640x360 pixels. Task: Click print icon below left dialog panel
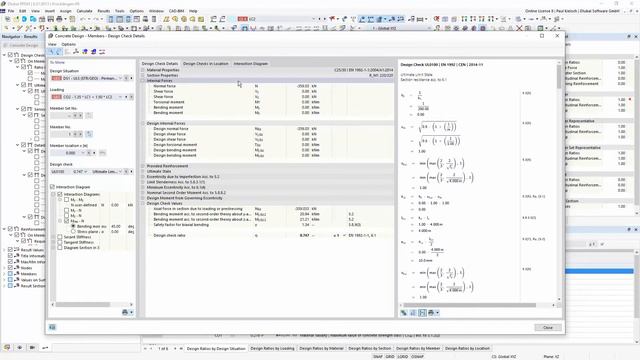point(125,312)
